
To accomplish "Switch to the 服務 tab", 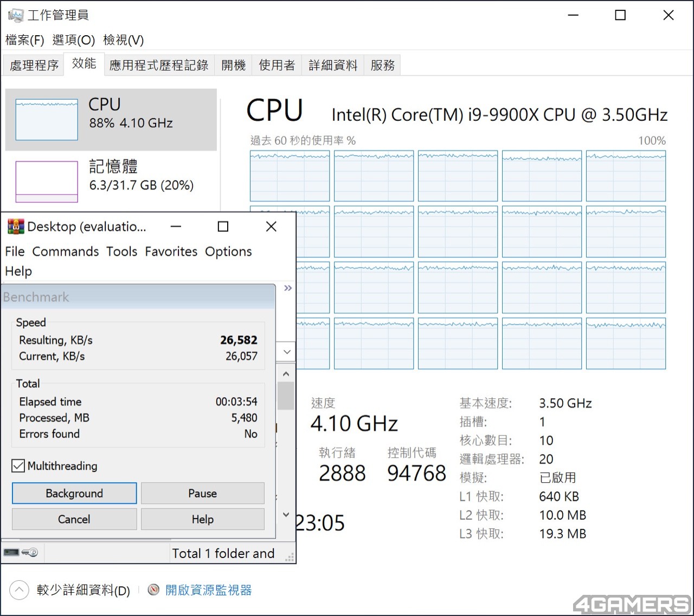I will (x=383, y=65).
